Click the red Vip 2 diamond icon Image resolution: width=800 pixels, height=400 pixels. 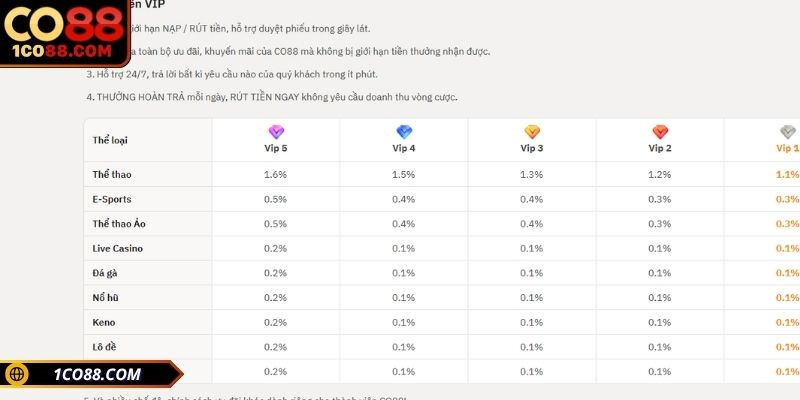click(660, 132)
